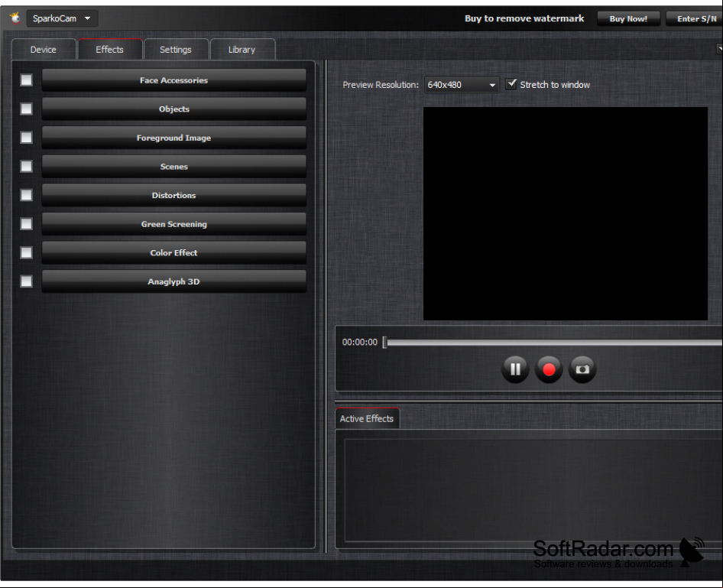Click the SparkoCam logo icon

pos(15,18)
